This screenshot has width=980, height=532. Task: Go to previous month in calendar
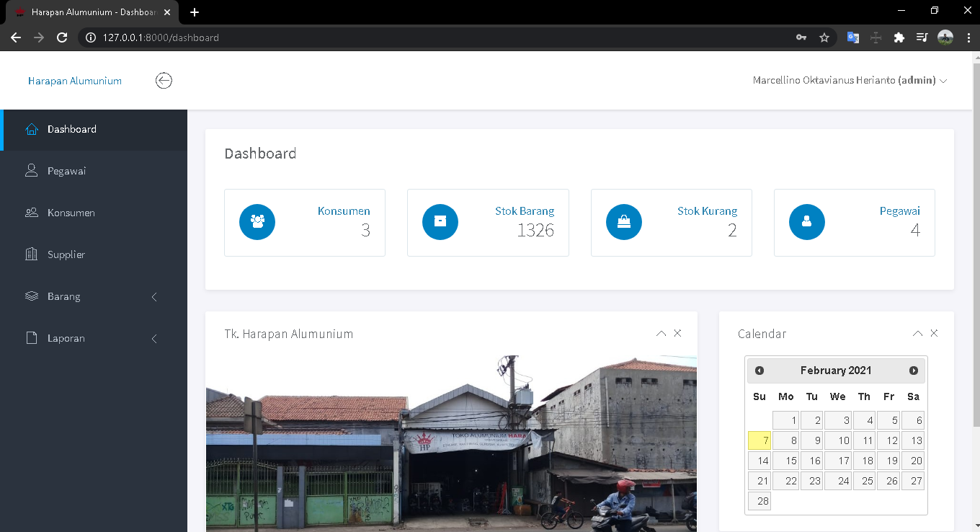(x=759, y=371)
